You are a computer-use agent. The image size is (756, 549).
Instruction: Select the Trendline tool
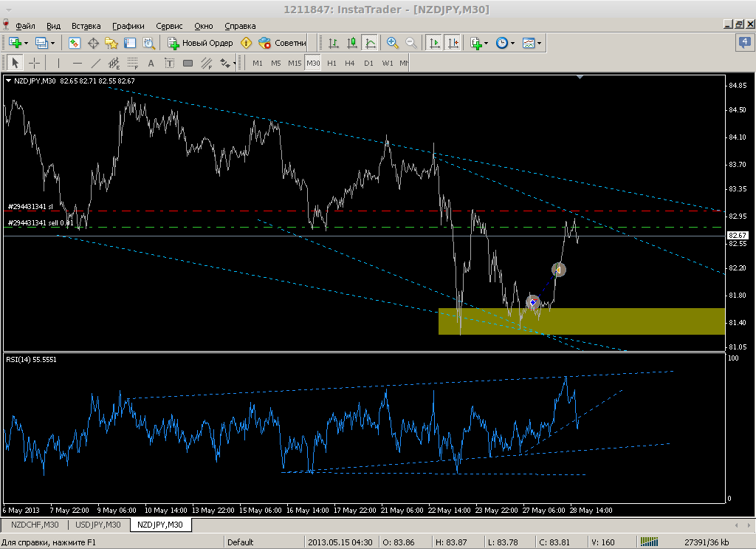(x=96, y=63)
